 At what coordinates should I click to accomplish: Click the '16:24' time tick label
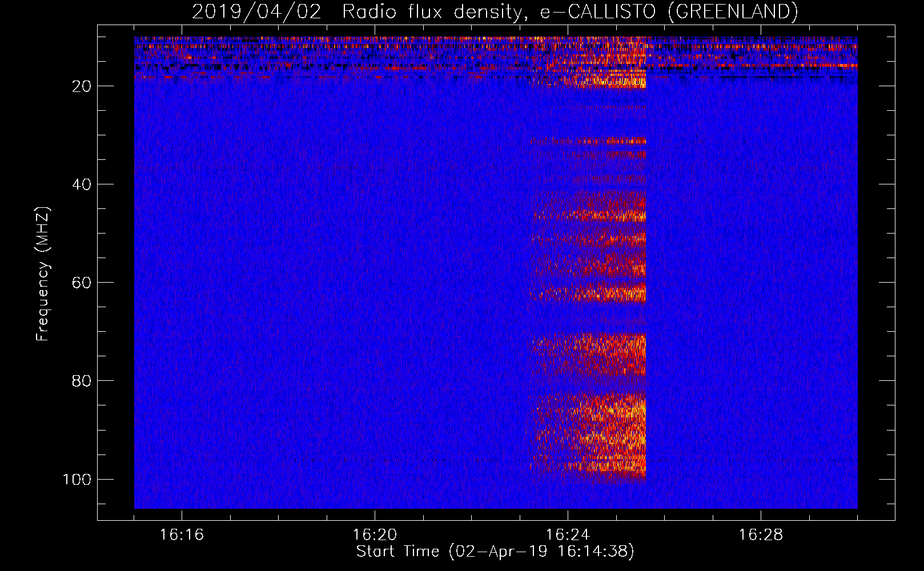click(x=568, y=535)
